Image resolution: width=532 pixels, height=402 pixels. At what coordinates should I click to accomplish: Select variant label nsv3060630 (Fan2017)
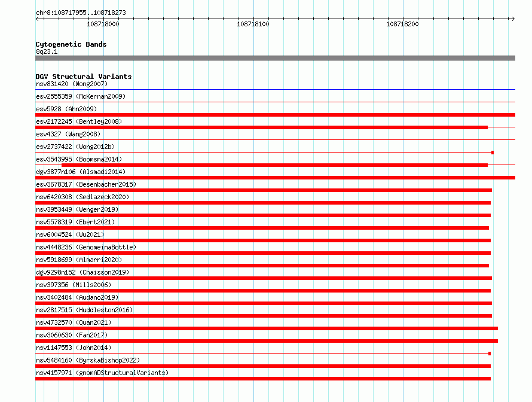[x=72, y=335]
